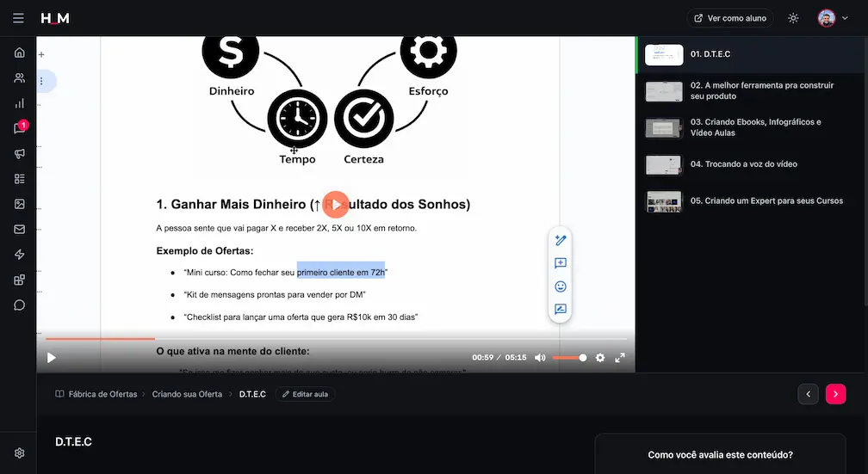Toggle the light/dark theme sun icon
Image resolution: width=868 pixels, height=474 pixels.
[793, 18]
